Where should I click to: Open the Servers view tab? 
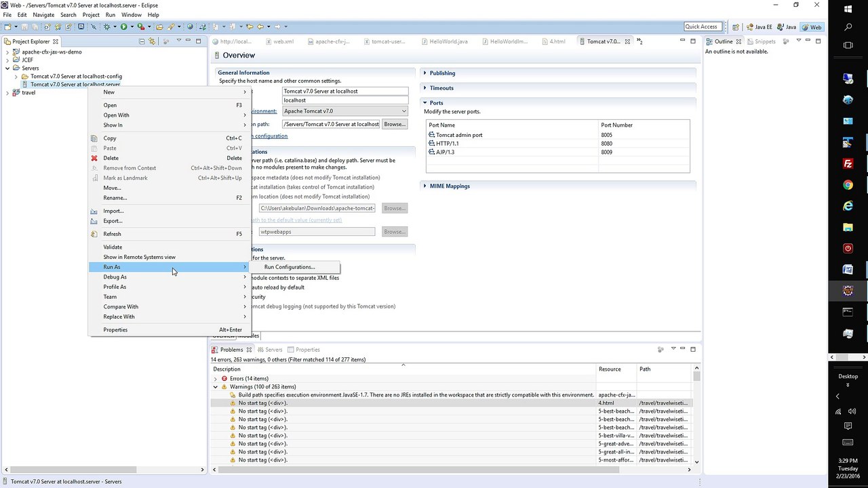pos(270,350)
